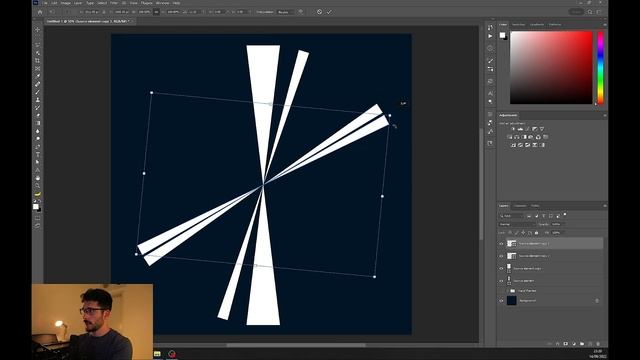Expand the group folder layer
This screenshot has width=640, height=360.
click(507, 291)
